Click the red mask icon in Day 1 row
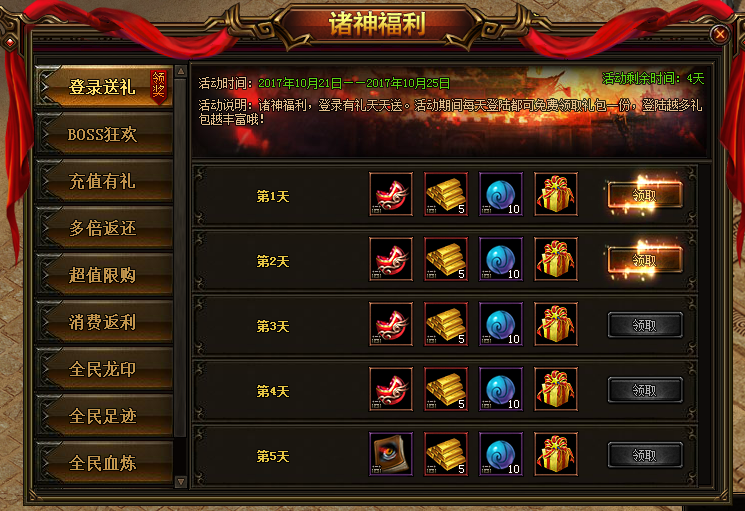The width and height of the screenshot is (745, 511). click(x=391, y=194)
